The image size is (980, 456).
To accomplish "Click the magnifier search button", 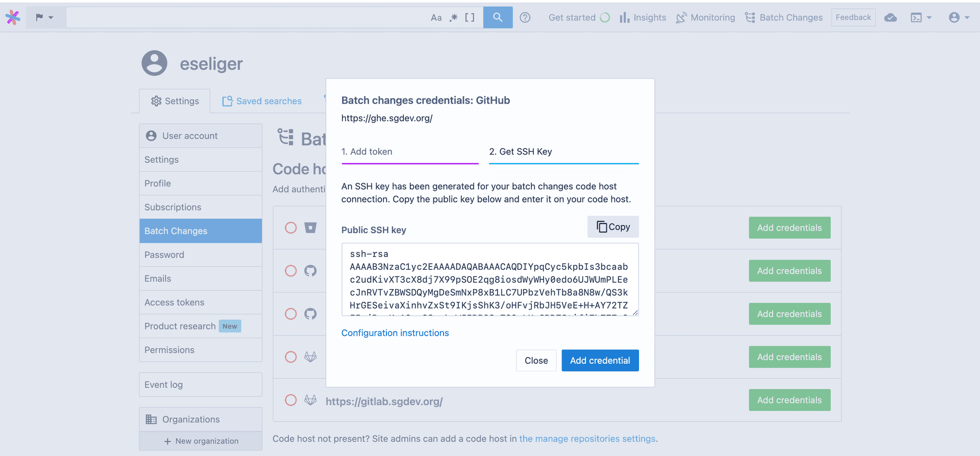I will click(x=498, y=17).
